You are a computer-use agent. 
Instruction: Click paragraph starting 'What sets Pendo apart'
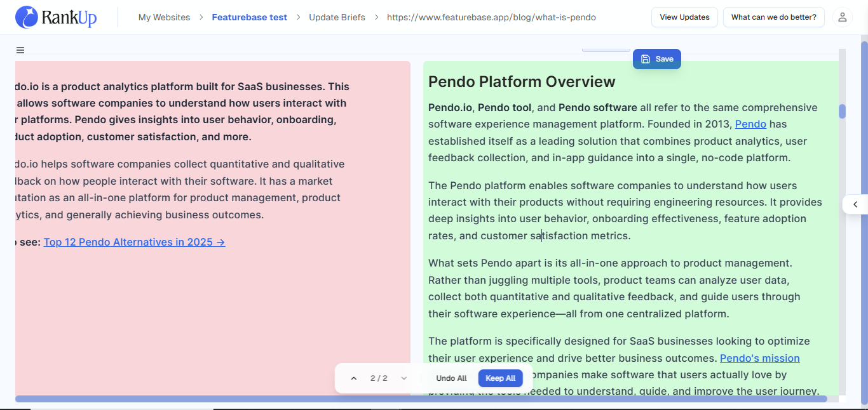(x=614, y=288)
